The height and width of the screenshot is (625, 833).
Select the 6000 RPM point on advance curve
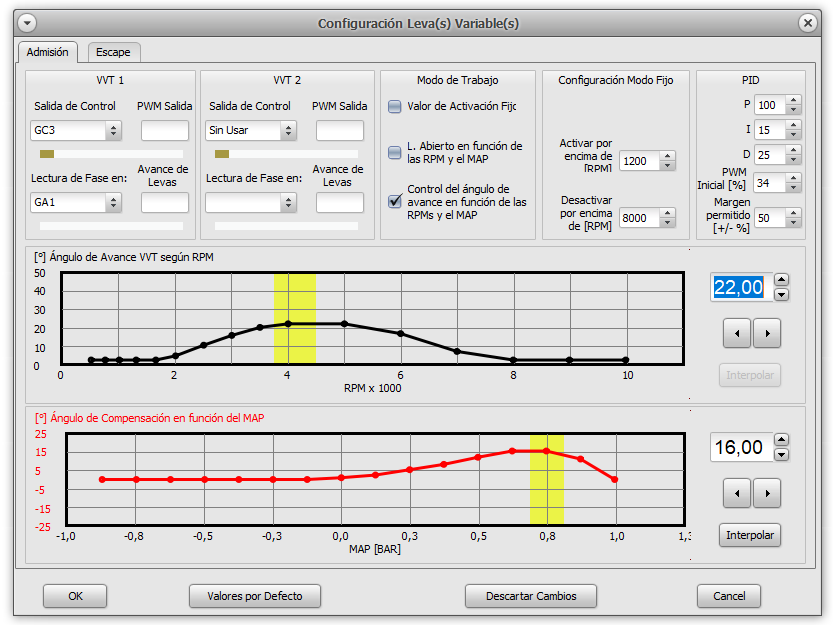[x=401, y=334]
